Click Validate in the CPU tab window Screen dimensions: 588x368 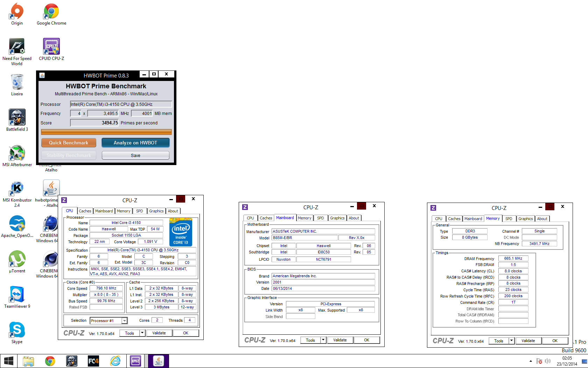(159, 333)
